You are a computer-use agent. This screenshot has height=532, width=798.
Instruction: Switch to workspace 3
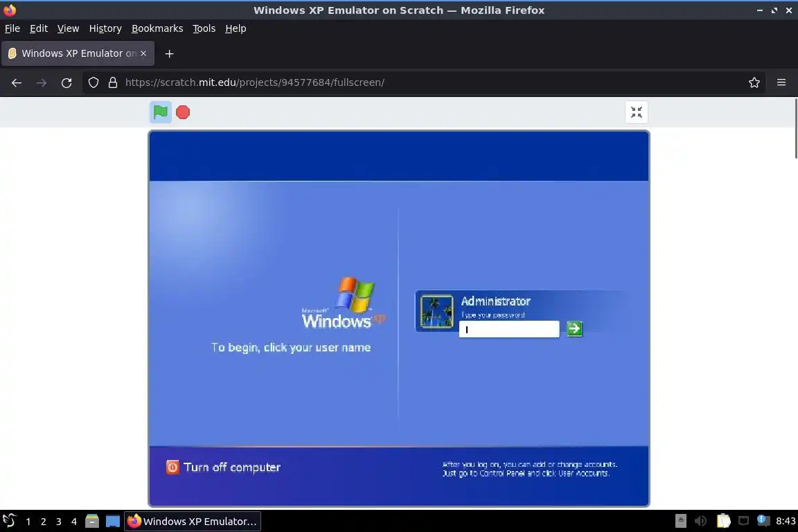(58, 522)
